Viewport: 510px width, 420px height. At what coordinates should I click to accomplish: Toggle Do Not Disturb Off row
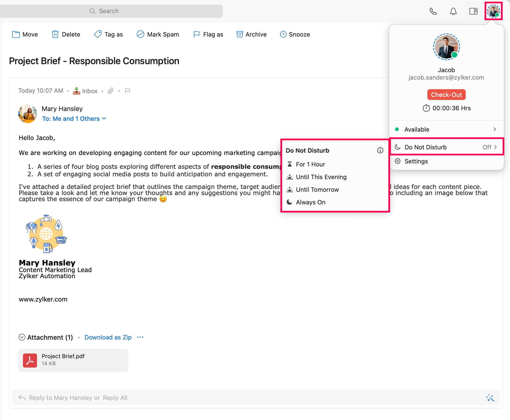point(446,147)
